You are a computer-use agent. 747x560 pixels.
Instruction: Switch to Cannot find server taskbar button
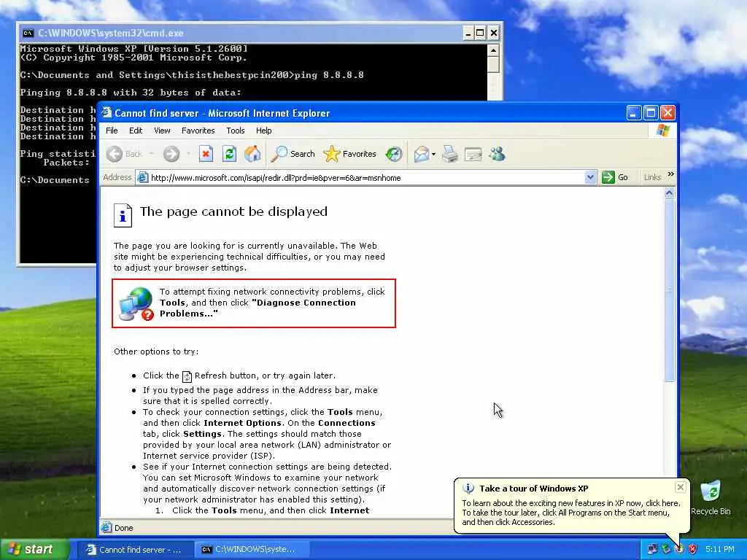(x=135, y=550)
